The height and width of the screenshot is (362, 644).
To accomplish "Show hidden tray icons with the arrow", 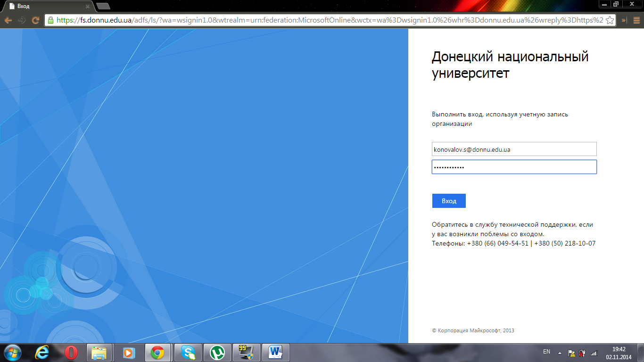I will (x=560, y=352).
